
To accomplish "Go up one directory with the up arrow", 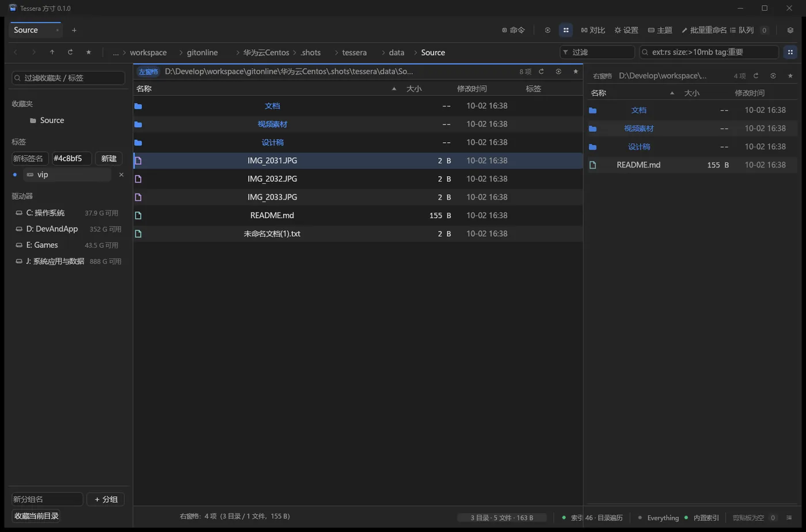I will (x=52, y=52).
